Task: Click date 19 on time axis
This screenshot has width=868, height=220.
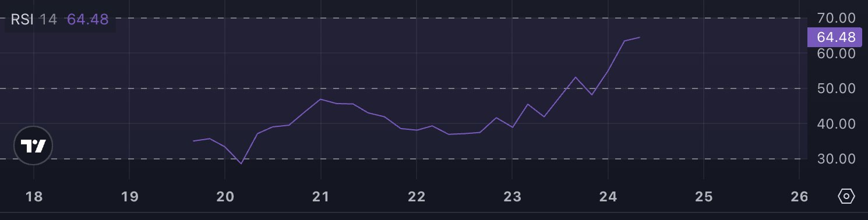Action: click(129, 197)
